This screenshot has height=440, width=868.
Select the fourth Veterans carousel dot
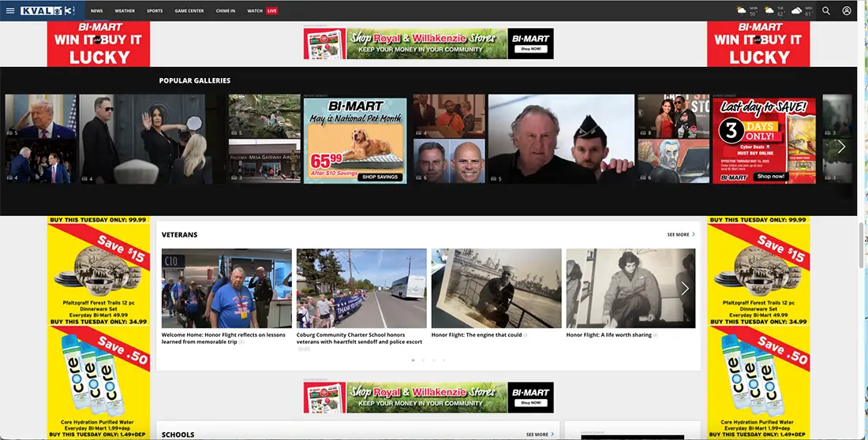click(443, 360)
